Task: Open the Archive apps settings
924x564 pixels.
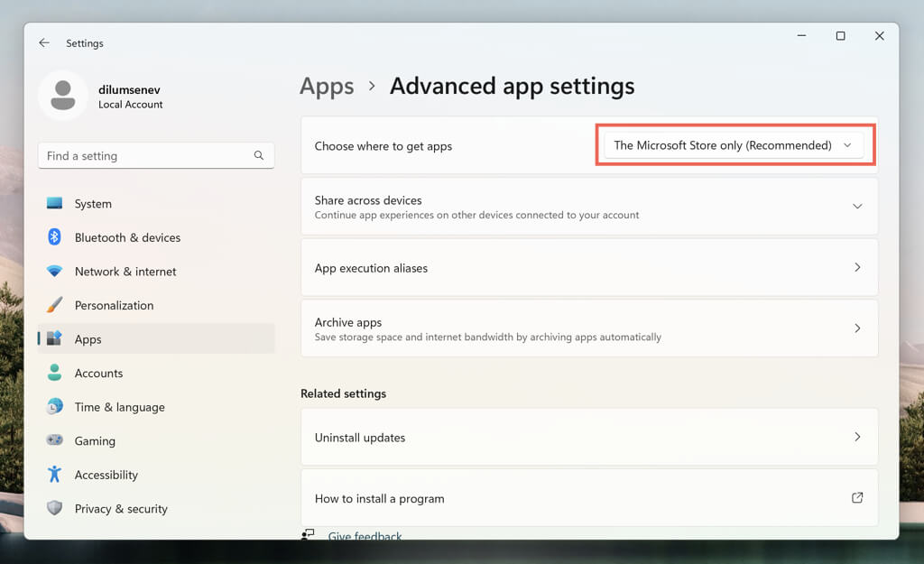Action: (x=588, y=328)
